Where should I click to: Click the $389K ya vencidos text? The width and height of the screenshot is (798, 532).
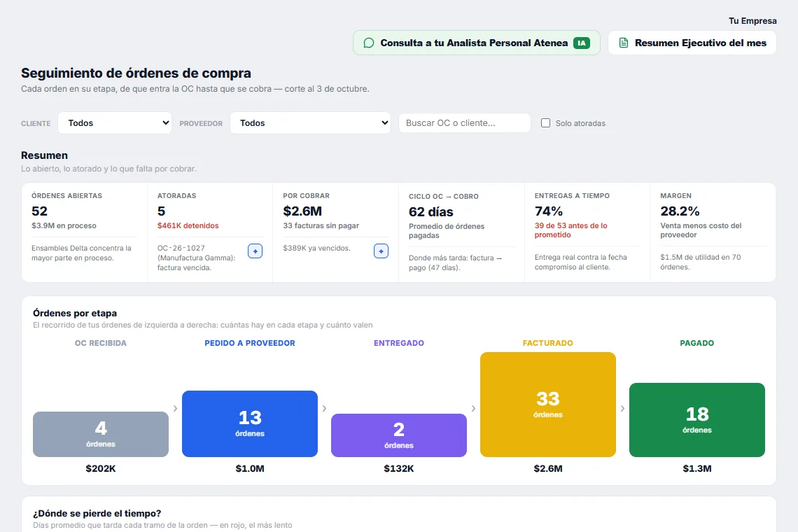[316, 248]
